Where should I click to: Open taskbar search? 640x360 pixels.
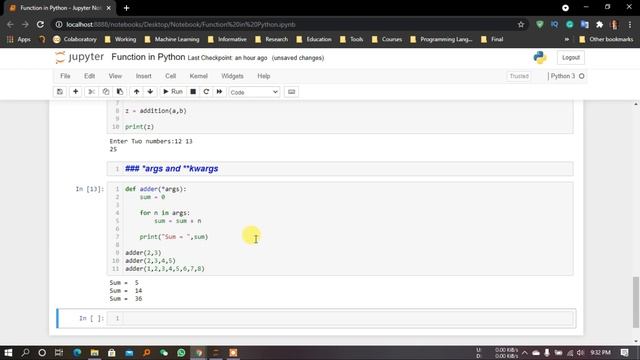[25, 353]
